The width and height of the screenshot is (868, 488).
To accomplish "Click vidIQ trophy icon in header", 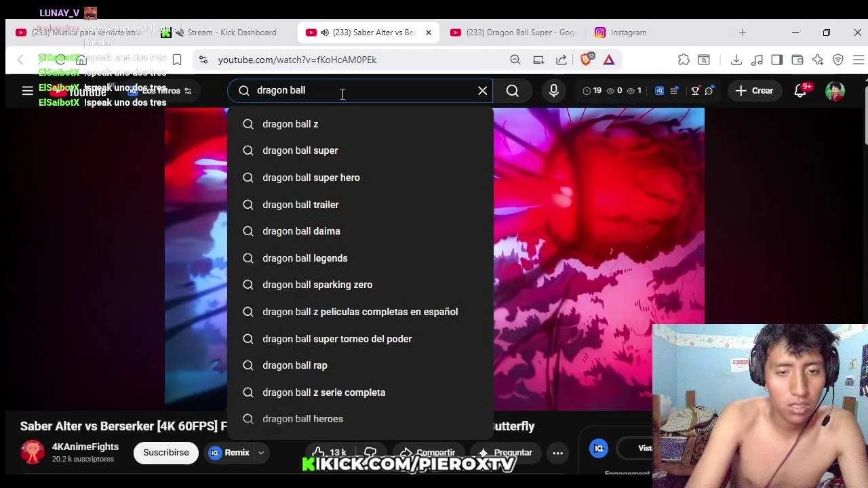I will tap(695, 90).
